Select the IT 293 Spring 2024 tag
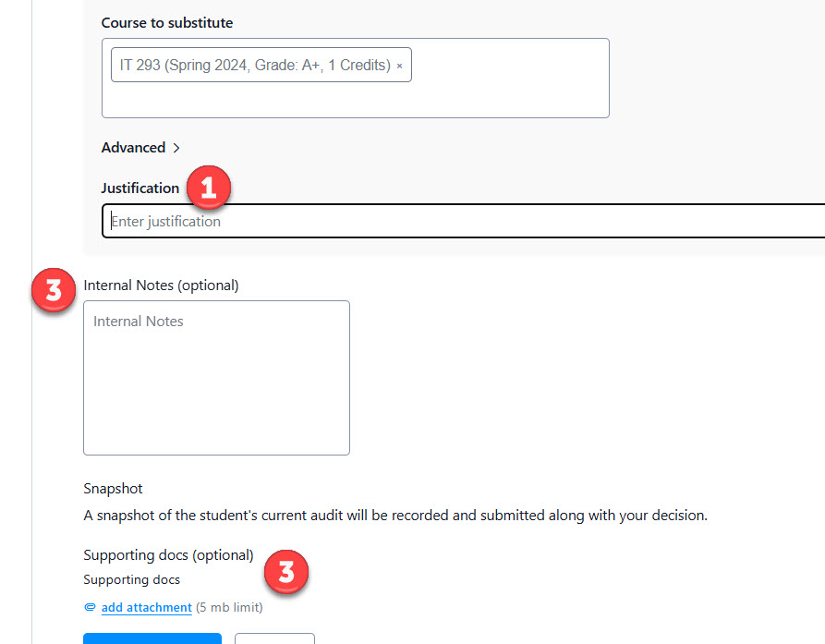 pos(255,67)
